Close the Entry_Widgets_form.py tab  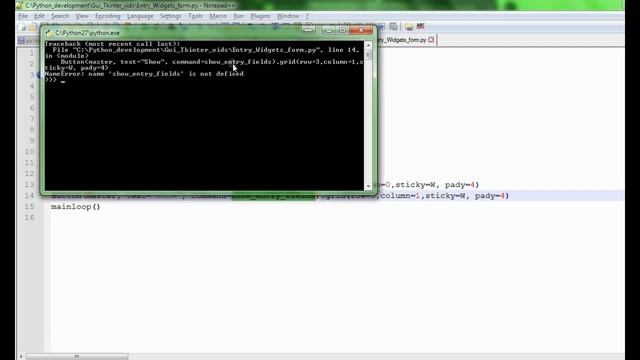coord(431,40)
